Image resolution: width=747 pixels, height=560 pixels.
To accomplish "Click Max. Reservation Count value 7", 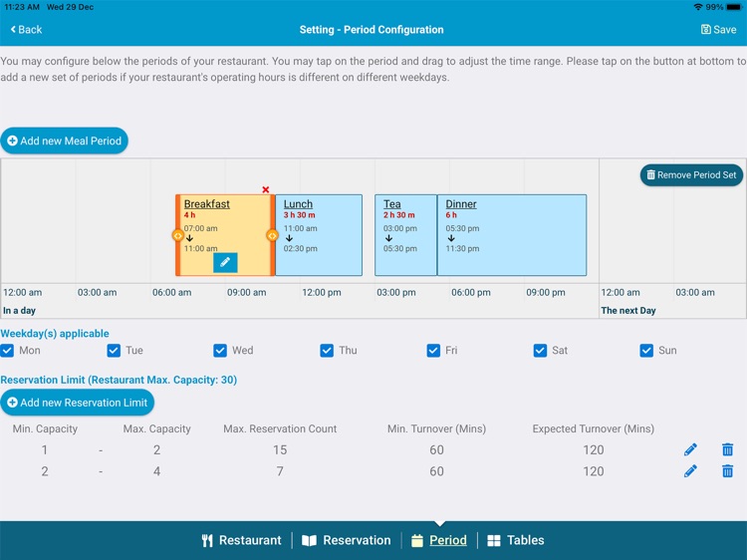I will pos(280,471).
